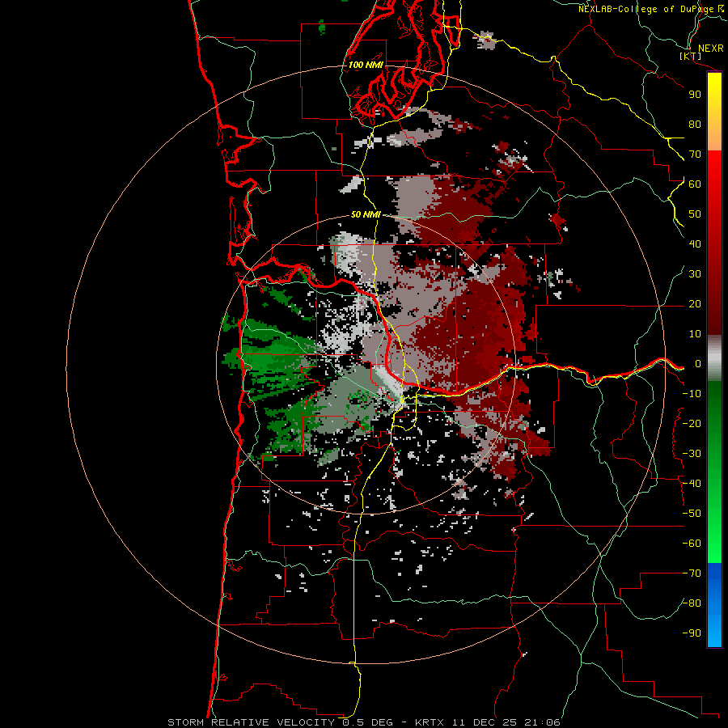Viewport: 728px width, 728px height.
Task: Click the NEXLAB-College of DuPage credit text
Action: pos(646,9)
